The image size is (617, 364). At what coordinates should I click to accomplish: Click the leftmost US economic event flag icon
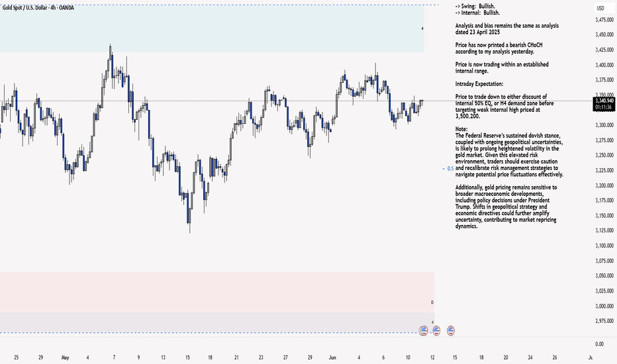pyautogui.click(x=424, y=331)
